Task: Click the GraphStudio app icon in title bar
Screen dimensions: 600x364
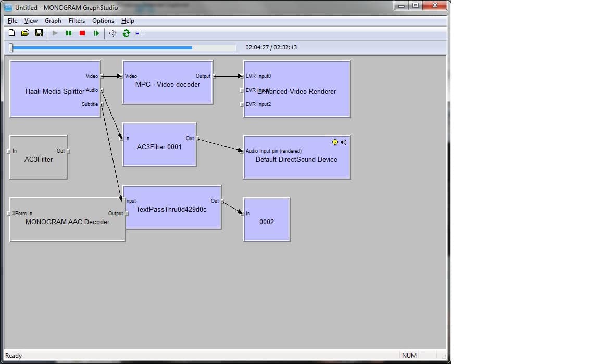Action: [8, 7]
